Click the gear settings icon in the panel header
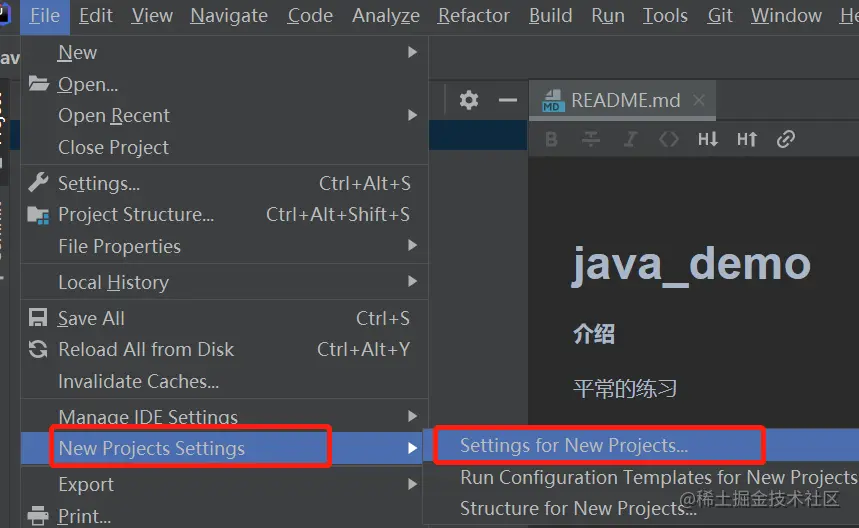This screenshot has height=528, width=859. (x=469, y=100)
